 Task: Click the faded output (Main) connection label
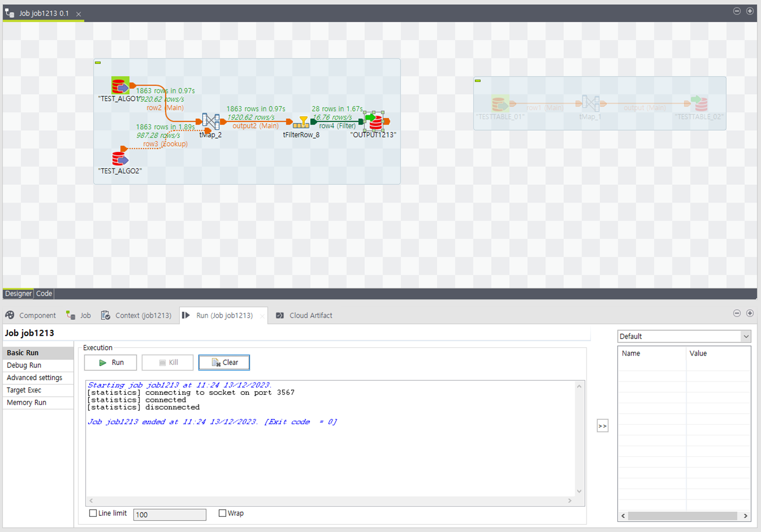pos(645,108)
